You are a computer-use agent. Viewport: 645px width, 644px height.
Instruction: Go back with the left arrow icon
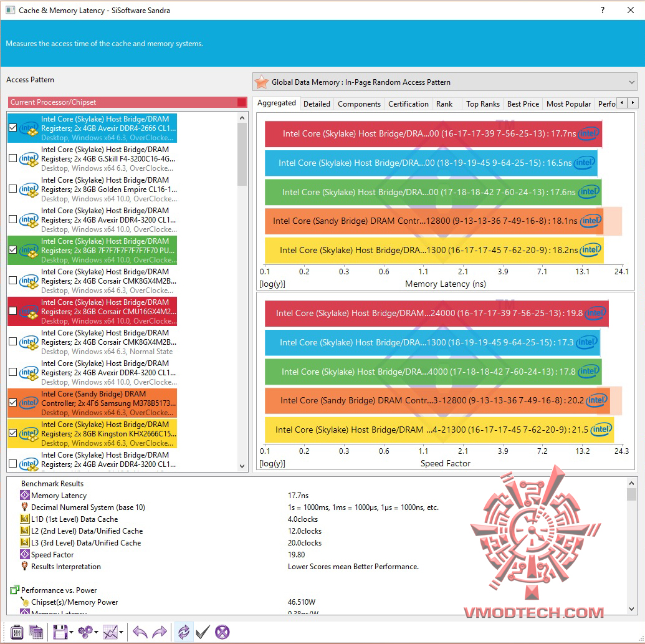pyautogui.click(x=140, y=632)
